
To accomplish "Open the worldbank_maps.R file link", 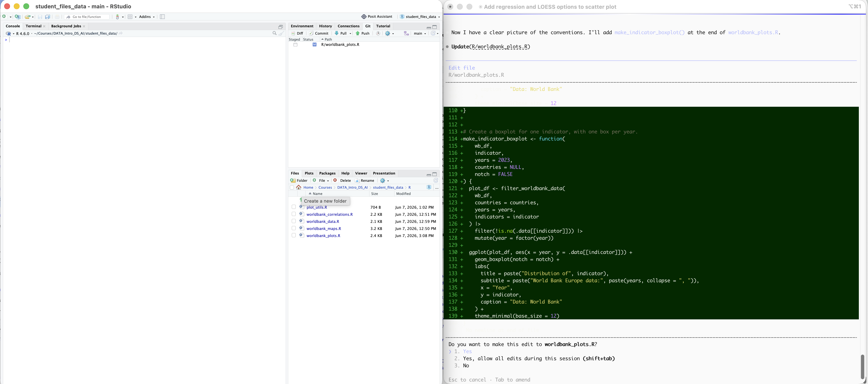I will pyautogui.click(x=323, y=228).
